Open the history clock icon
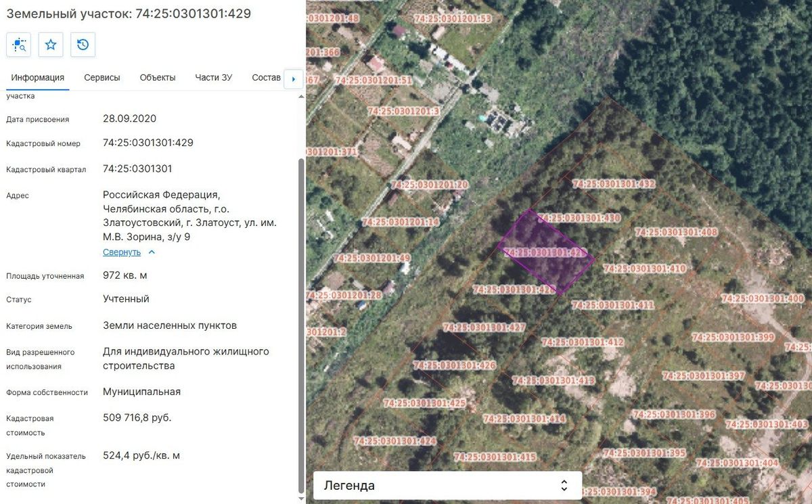812x504 pixels. coord(83,45)
